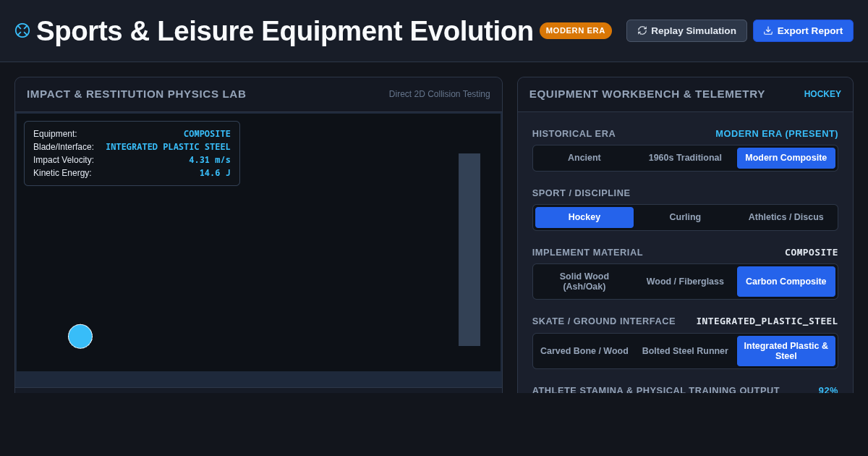This screenshot has height=456, width=868.
Task: Click the blue puck in physics lab
Action: pyautogui.click(x=80, y=337)
